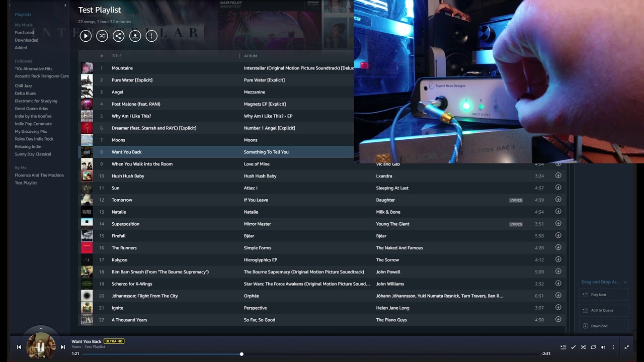
Task: Download the song Scherzo for X-Wings
Action: (x=558, y=284)
